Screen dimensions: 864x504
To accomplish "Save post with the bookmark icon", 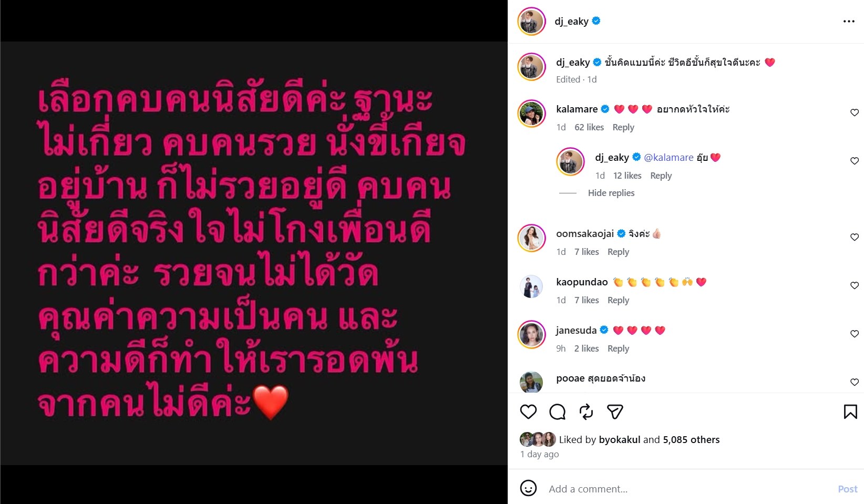I will coord(850,412).
